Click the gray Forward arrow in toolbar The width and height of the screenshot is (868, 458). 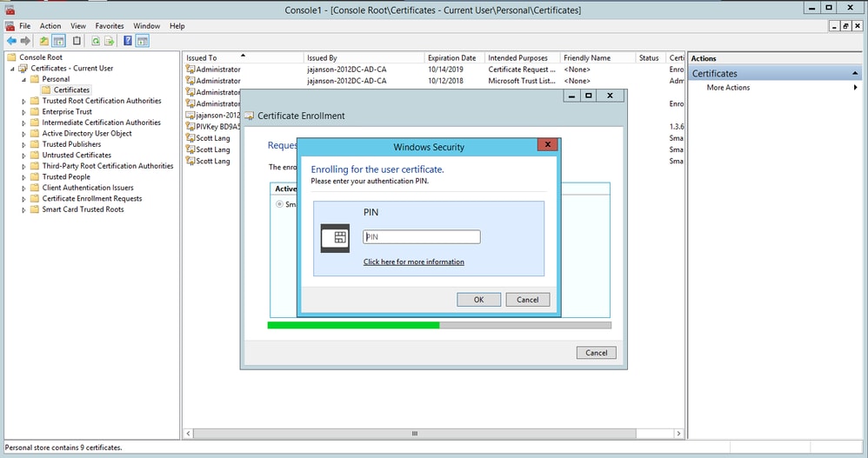point(25,41)
